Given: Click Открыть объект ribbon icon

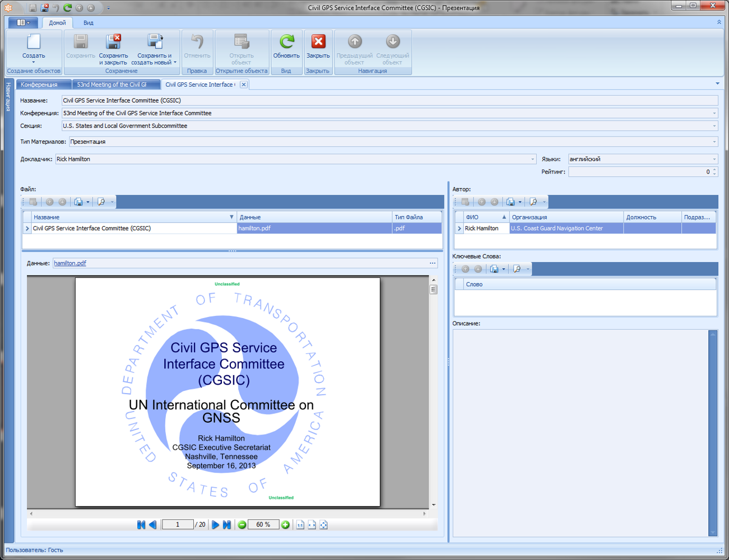Looking at the screenshot, I should (242, 41).
